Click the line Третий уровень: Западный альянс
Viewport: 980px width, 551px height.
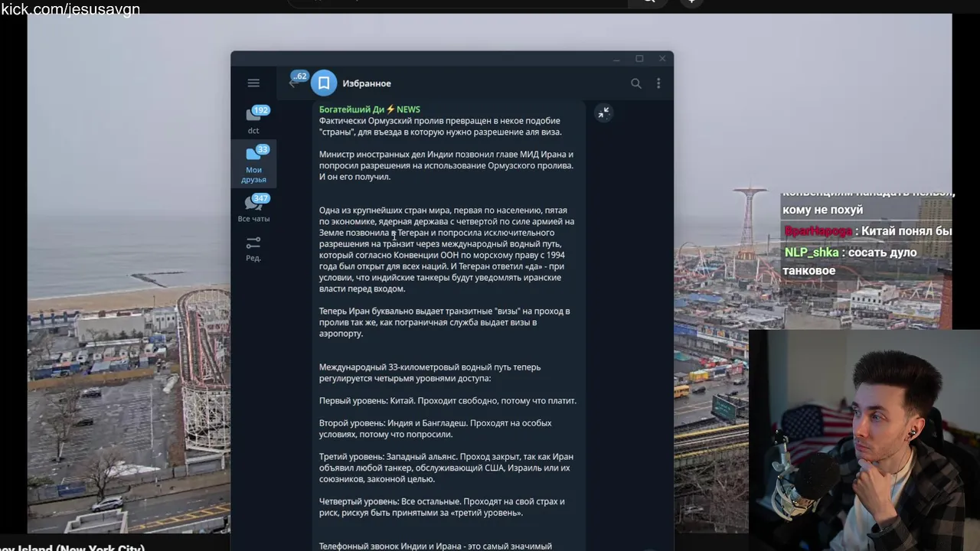coord(446,468)
